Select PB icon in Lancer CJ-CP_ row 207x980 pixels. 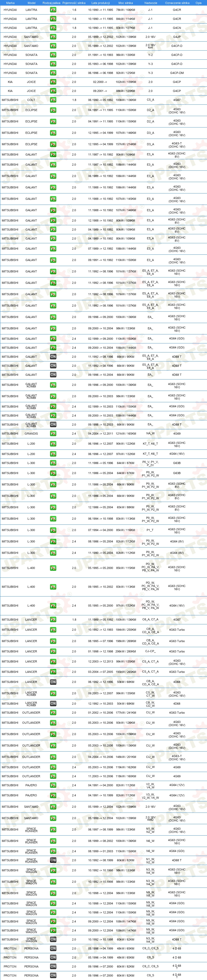point(53,651)
